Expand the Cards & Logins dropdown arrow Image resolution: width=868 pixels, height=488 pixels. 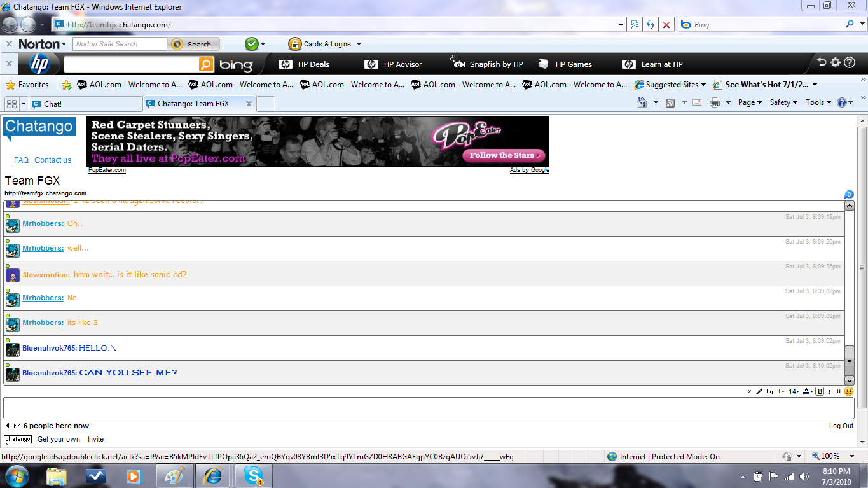click(x=359, y=44)
